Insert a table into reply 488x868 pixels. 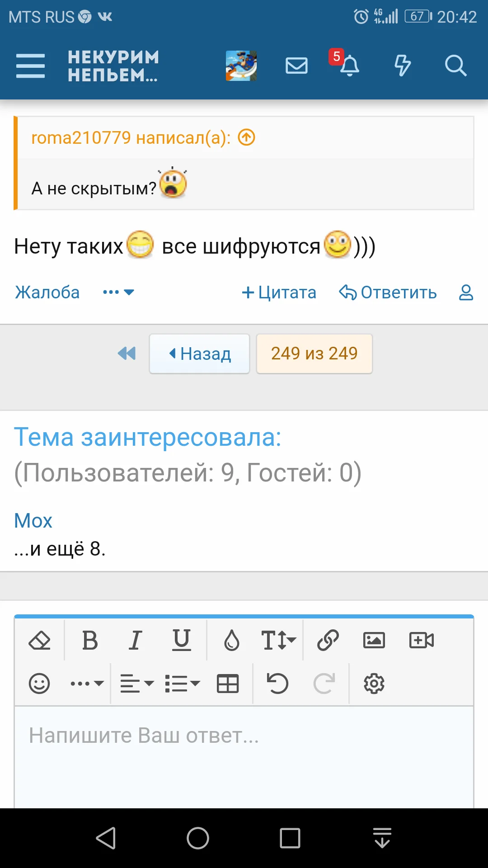[228, 684]
